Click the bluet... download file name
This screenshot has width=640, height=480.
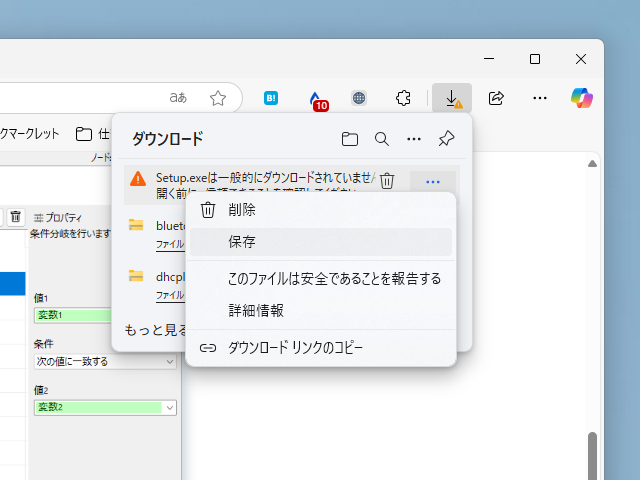[x=171, y=226]
